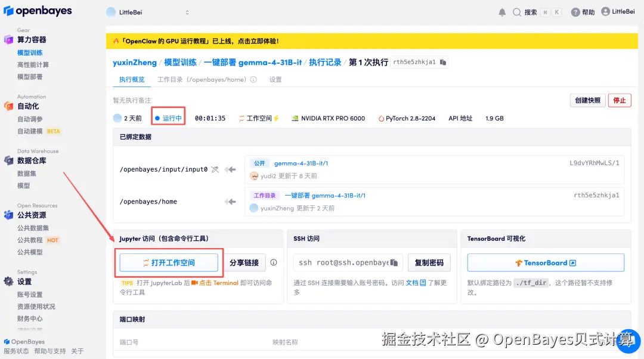Open the gemma-4-31B-it/1 public dataset link
The height and width of the screenshot is (359, 644).
301,163
